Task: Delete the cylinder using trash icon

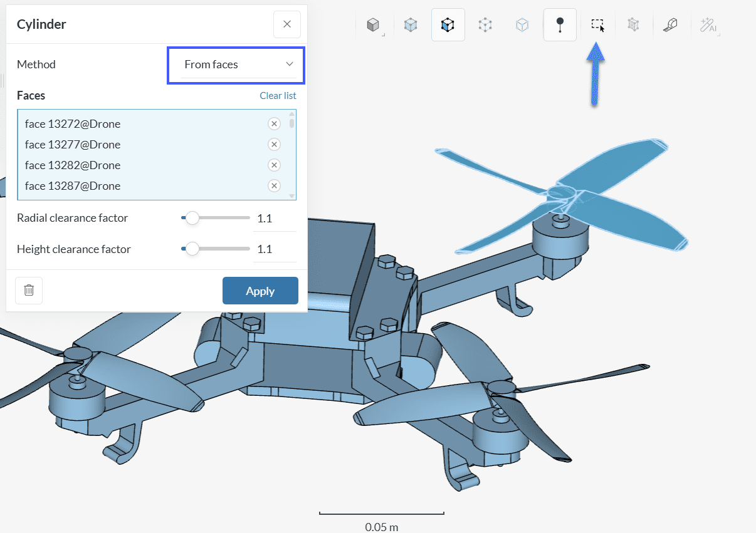Action: click(29, 291)
